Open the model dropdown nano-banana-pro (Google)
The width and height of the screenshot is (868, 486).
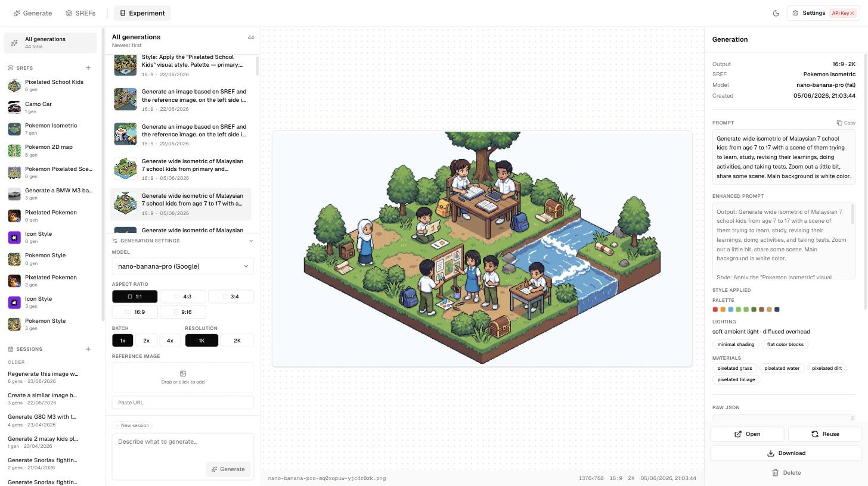coord(183,266)
